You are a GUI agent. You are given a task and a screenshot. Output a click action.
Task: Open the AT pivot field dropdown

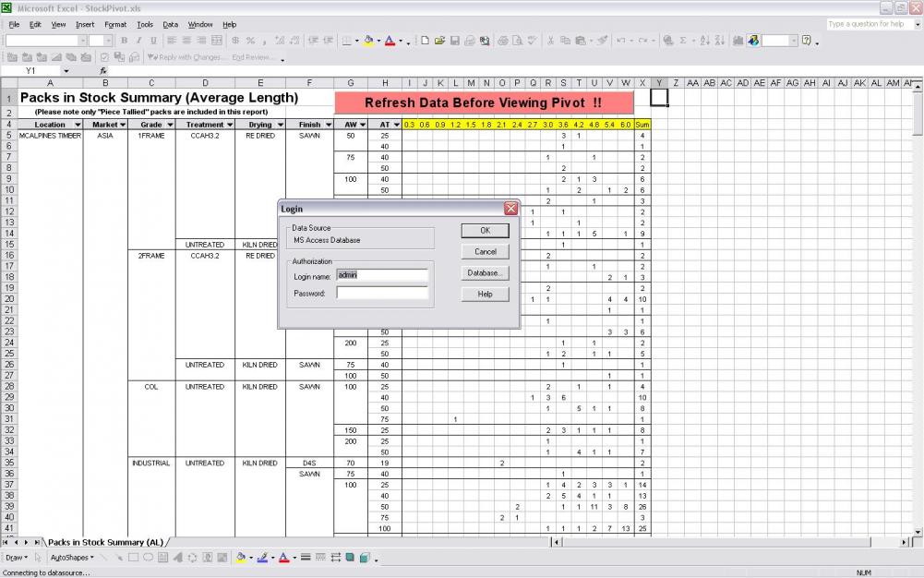coord(397,125)
